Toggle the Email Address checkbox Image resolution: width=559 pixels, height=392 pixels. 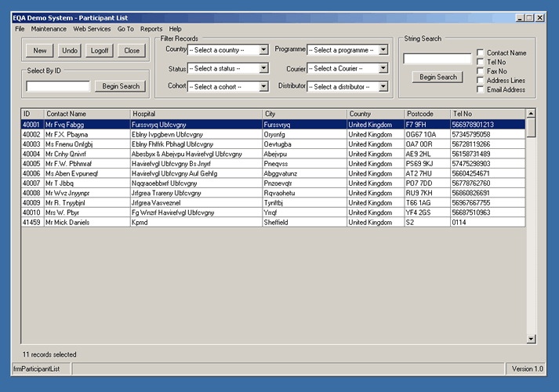(480, 89)
